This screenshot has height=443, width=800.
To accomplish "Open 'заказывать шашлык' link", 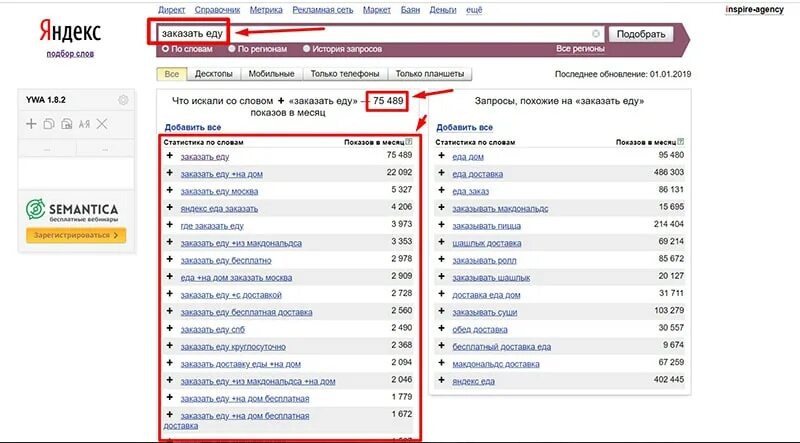I will [x=491, y=278].
